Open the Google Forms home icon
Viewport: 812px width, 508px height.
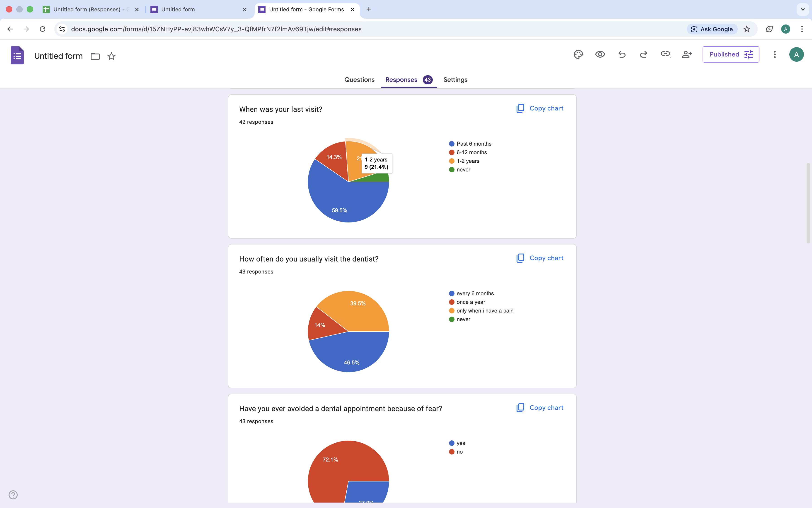(17, 55)
